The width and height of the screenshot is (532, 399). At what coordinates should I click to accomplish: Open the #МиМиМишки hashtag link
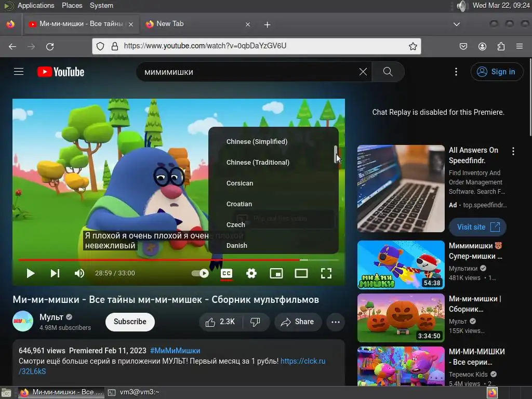point(175,351)
